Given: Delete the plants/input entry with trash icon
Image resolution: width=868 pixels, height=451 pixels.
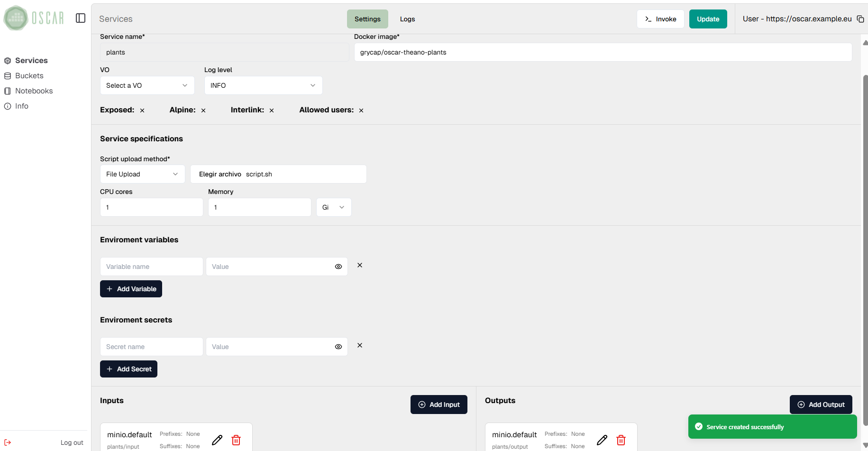Looking at the screenshot, I should 236,440.
